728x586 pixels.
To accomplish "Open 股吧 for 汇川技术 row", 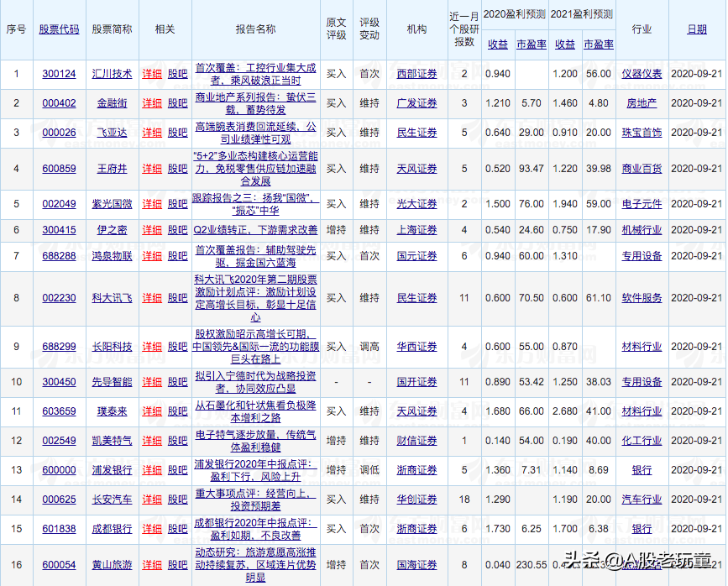I will [x=177, y=74].
